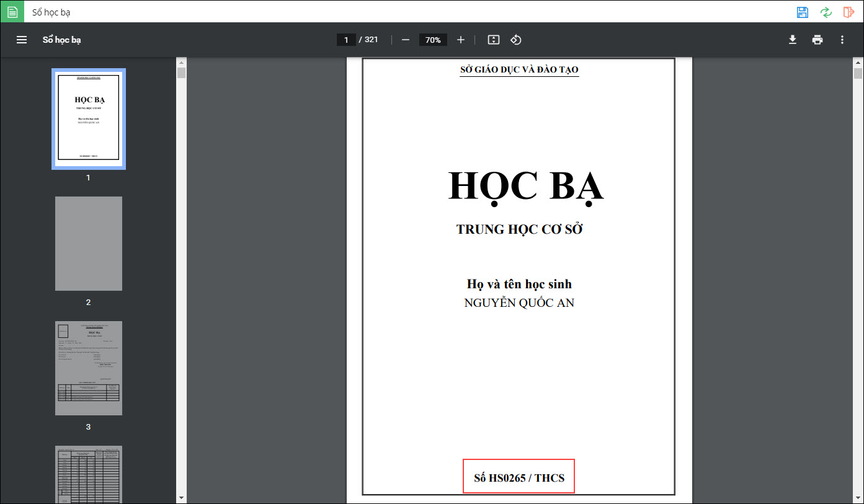Click the page number input field

point(346,40)
